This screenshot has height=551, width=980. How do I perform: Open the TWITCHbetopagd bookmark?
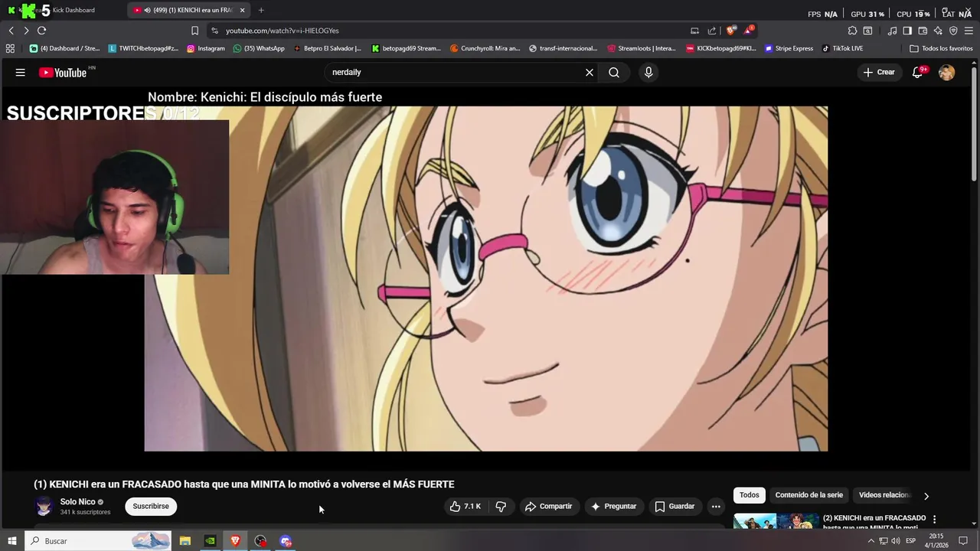coord(143,48)
